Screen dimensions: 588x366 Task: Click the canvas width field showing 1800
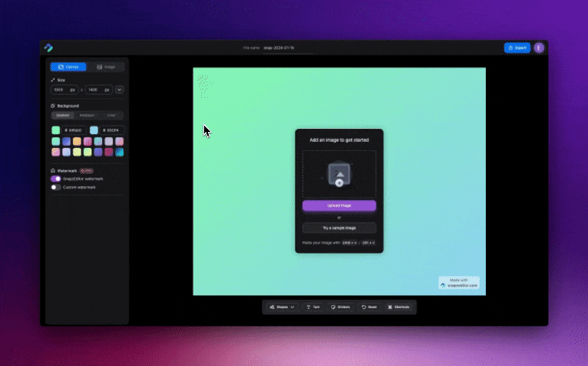[x=64, y=90]
